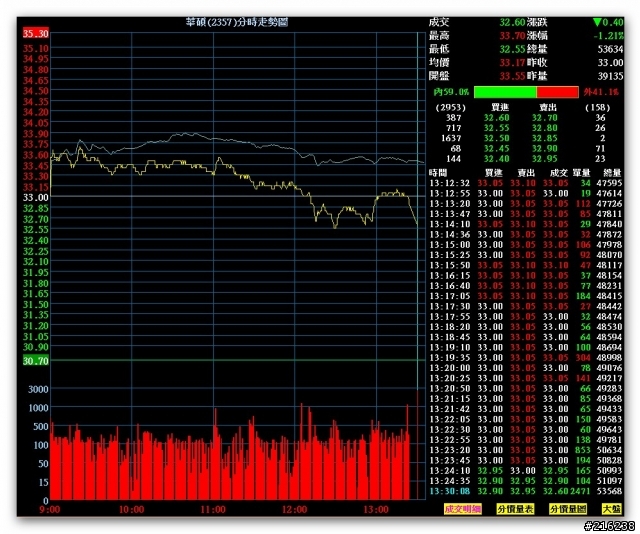Click the 33.00 reference price on the axis
Screen dimensions: 640x534
coord(36,198)
